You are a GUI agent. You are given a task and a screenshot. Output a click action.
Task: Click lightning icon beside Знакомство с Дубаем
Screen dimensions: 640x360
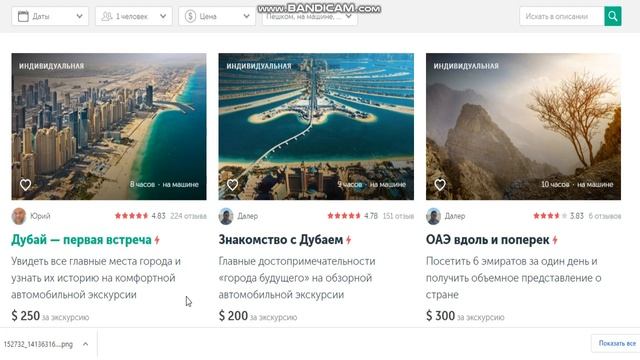click(348, 240)
